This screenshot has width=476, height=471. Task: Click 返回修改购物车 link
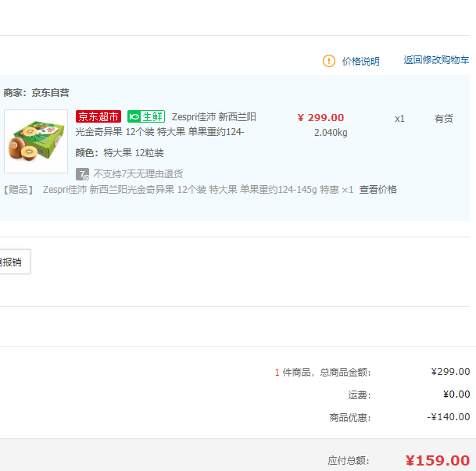[x=436, y=60]
